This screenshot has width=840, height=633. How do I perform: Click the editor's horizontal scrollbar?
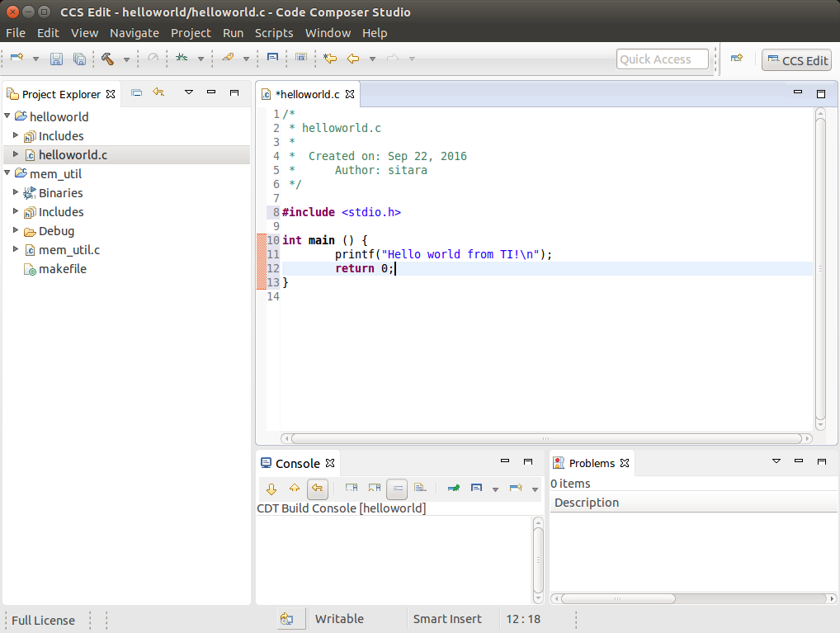pos(545,439)
